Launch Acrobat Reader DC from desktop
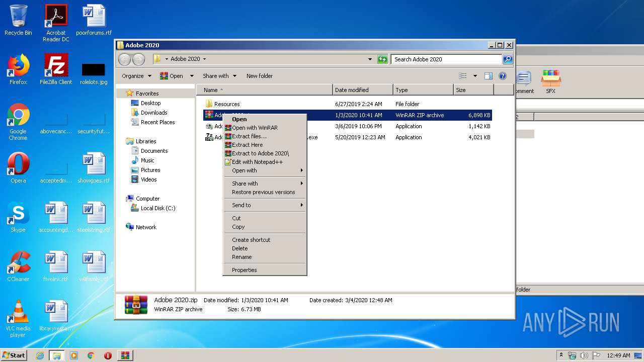This screenshot has width=644, height=362. point(56,23)
